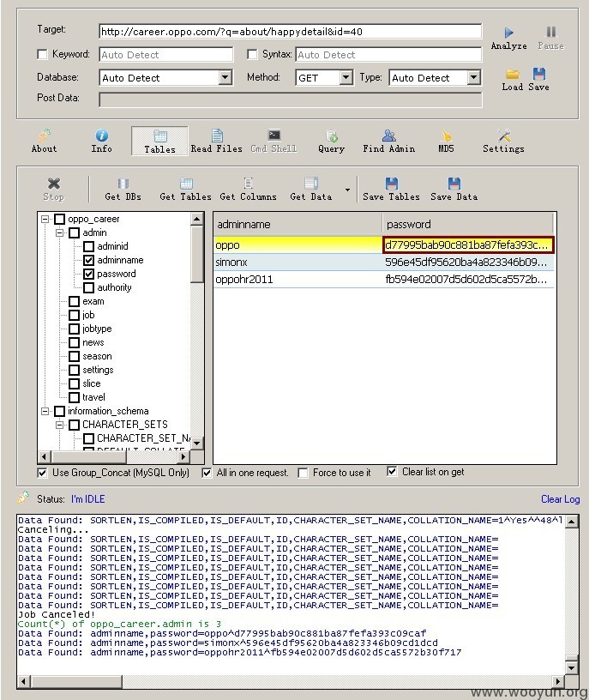589x700 pixels.
Task: Click the Pause icon
Action: [551, 32]
